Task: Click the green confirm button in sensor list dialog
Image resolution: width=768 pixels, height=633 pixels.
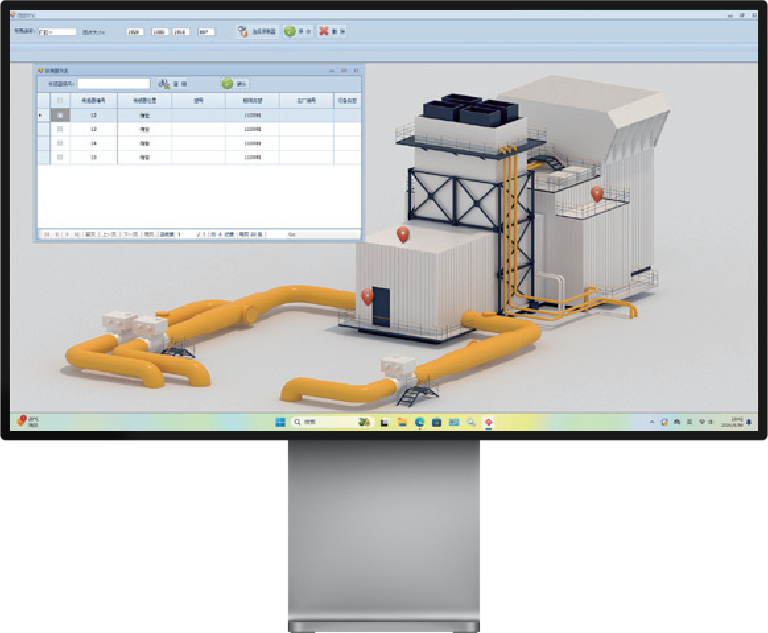Action: tap(234, 84)
